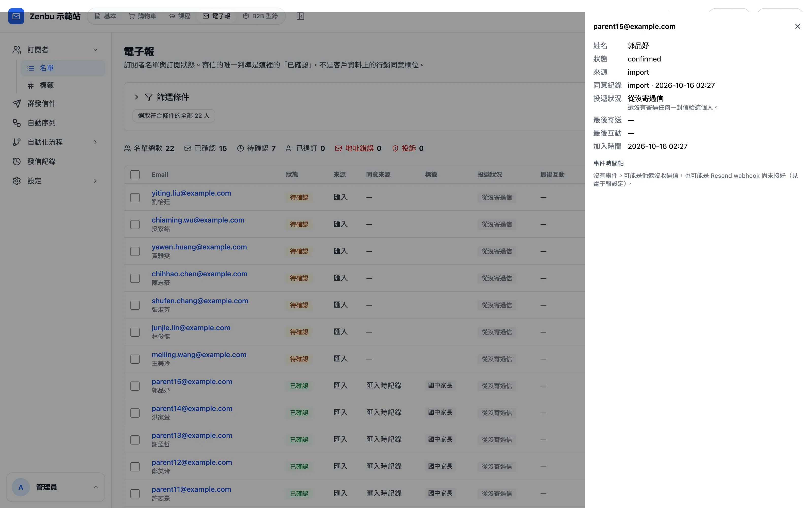Check the box for shufen.chang@example.com
Viewport: 812px width, 508px height.
[x=135, y=305]
